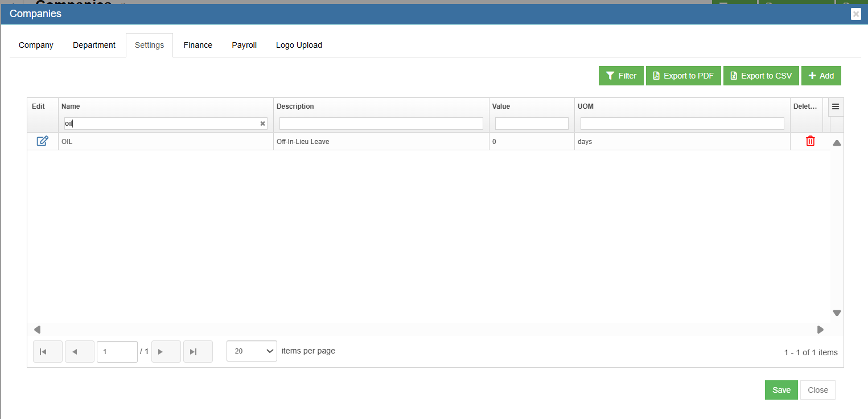Go to the first page of results
The image size is (868, 419).
tap(48, 352)
